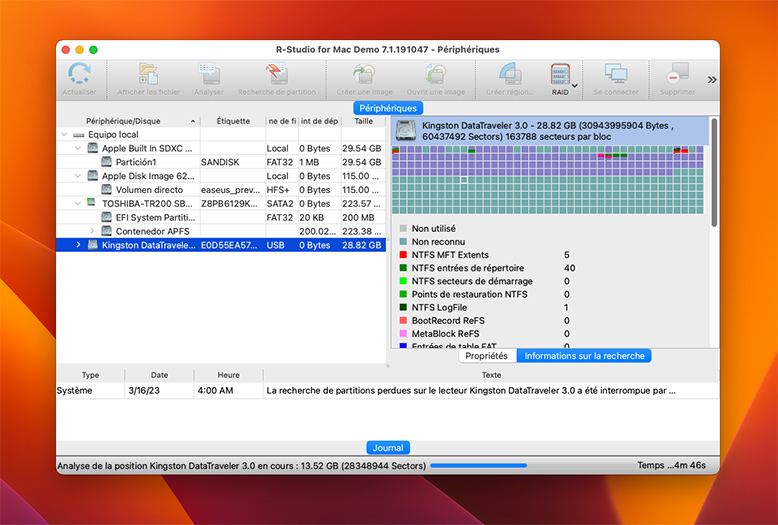Click the Non reconnu teal legend swatch
Image resolution: width=778 pixels, height=525 pixels.
(x=403, y=242)
